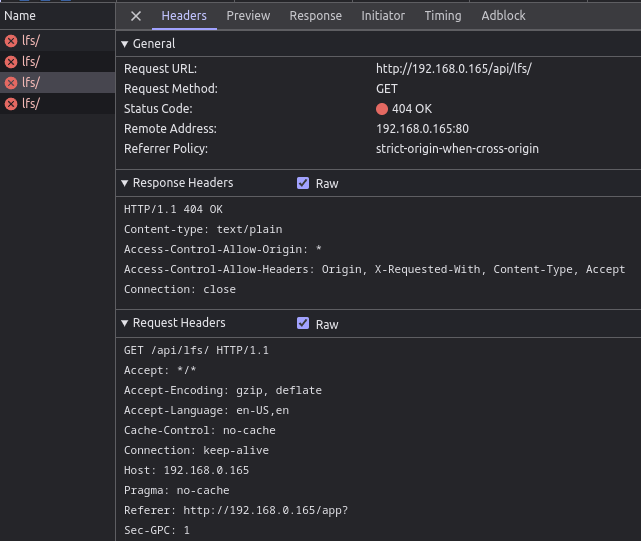Click the 404 OK status code text
Screen dimensions: 641x541
click(x=412, y=108)
